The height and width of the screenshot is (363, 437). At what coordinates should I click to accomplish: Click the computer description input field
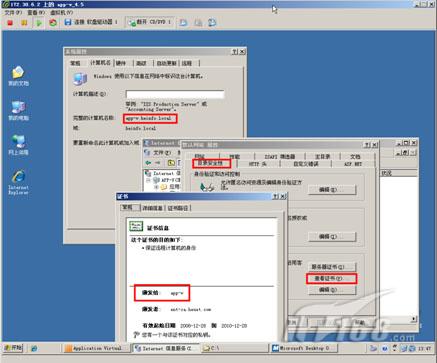click(175, 94)
